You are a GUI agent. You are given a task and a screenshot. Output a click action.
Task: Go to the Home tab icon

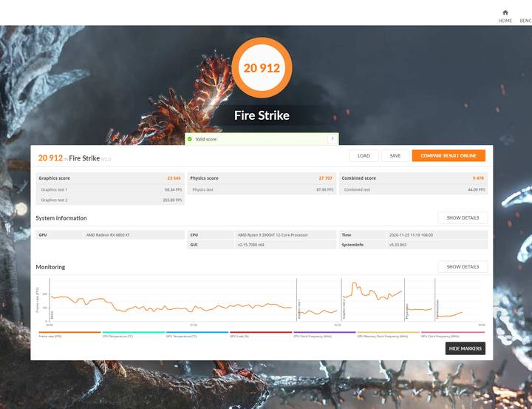coord(505,13)
